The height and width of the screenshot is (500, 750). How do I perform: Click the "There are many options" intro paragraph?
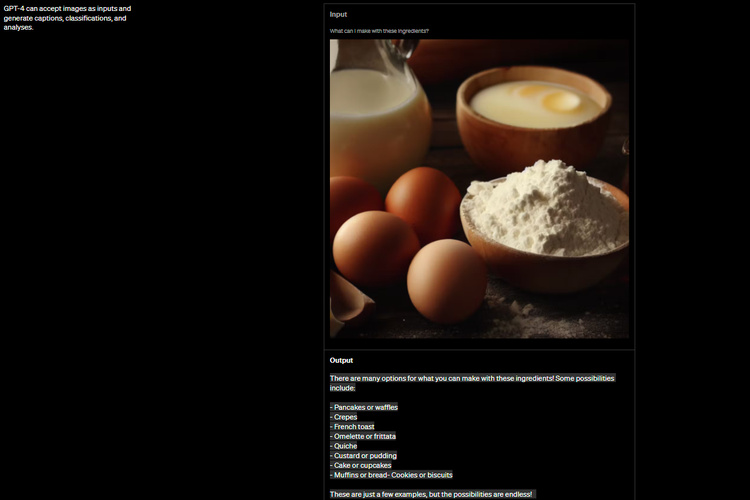tap(472, 383)
